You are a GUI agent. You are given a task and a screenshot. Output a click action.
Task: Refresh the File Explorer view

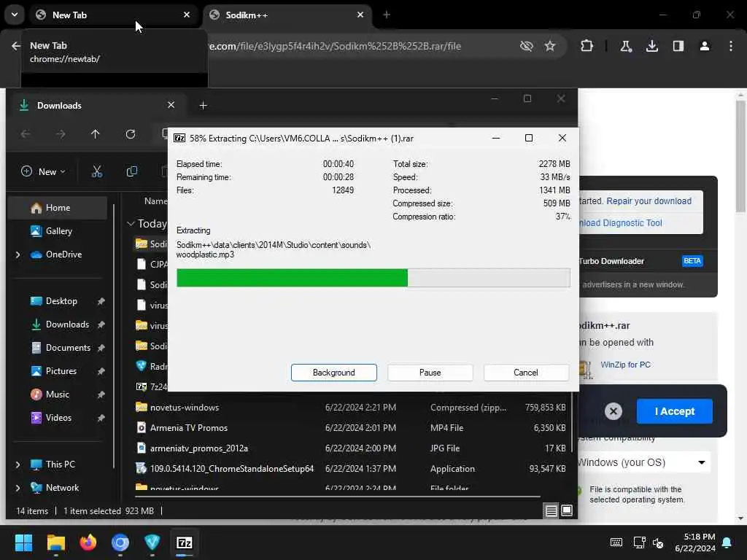[x=131, y=134]
